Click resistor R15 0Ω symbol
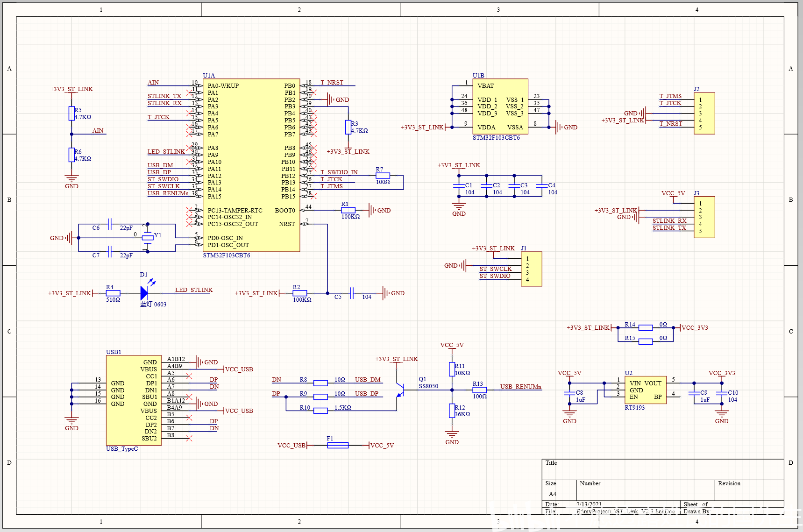This screenshot has height=532, width=803. [646, 341]
